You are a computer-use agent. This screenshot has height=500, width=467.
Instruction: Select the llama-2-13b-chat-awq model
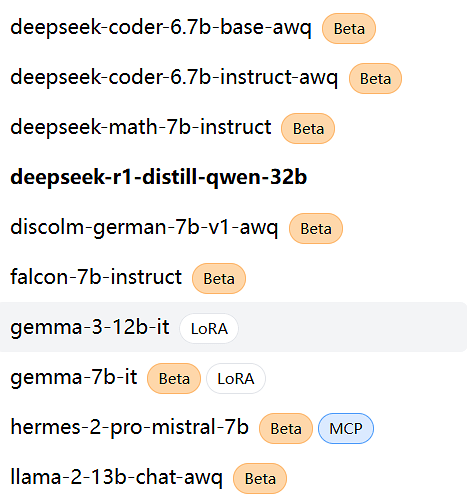116,478
